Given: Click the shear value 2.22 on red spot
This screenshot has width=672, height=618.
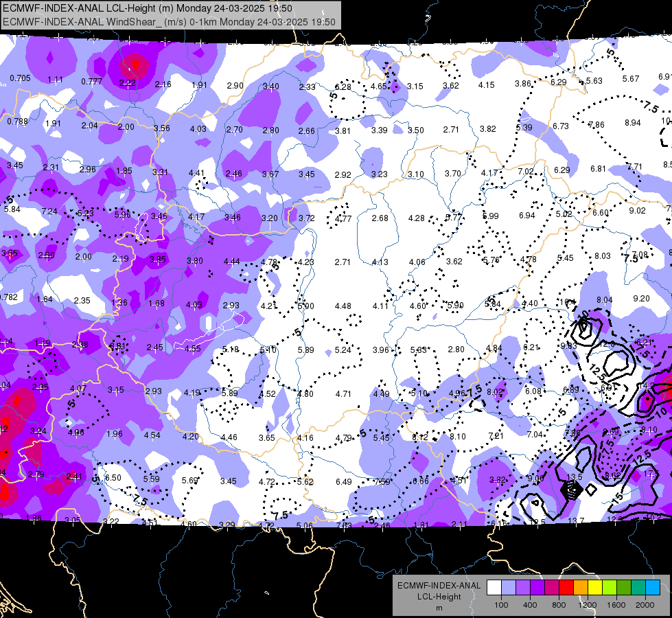Looking at the screenshot, I should coord(127,83).
